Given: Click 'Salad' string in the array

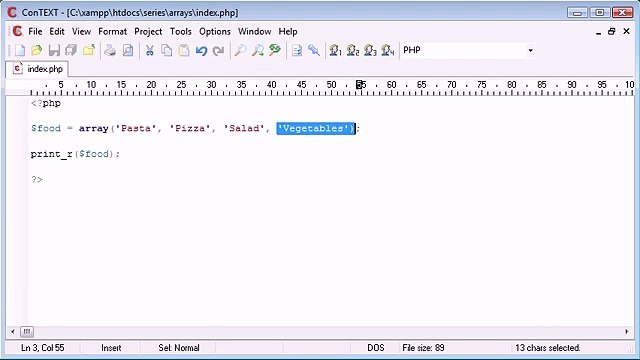Looking at the screenshot, I should (244, 129).
